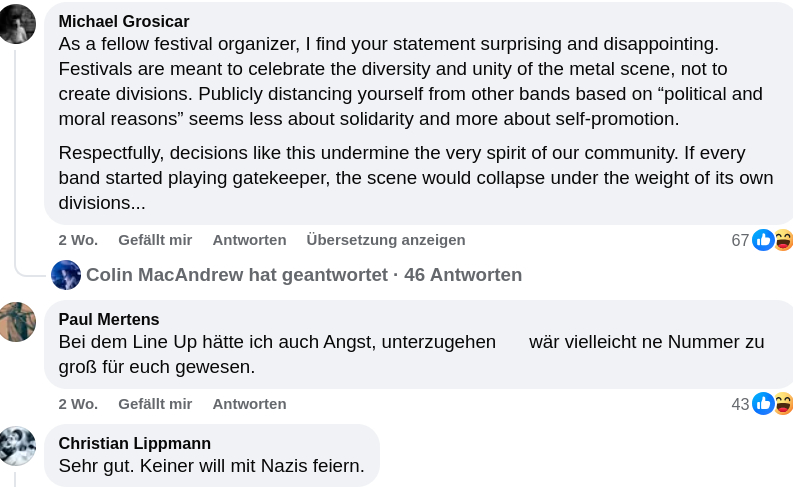The image size is (793, 487).
Task: Show translation with Übersetzung anzeigen
Action: 386,240
